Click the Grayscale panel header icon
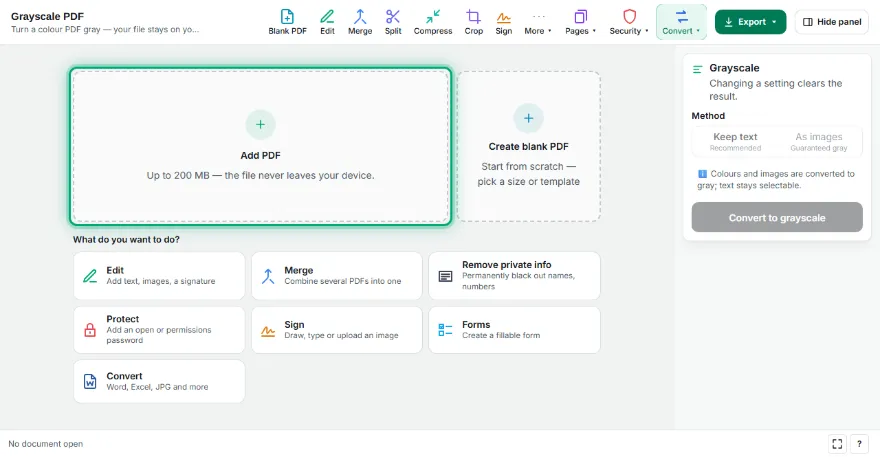 [698, 69]
